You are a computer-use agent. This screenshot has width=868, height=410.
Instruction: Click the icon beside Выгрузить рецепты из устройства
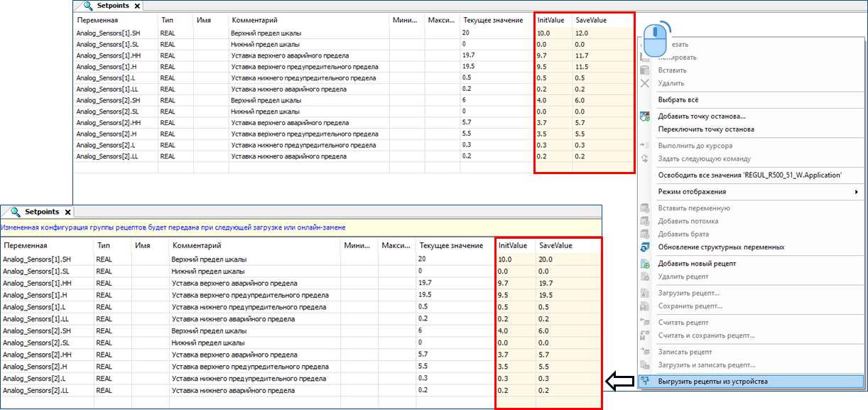click(645, 382)
